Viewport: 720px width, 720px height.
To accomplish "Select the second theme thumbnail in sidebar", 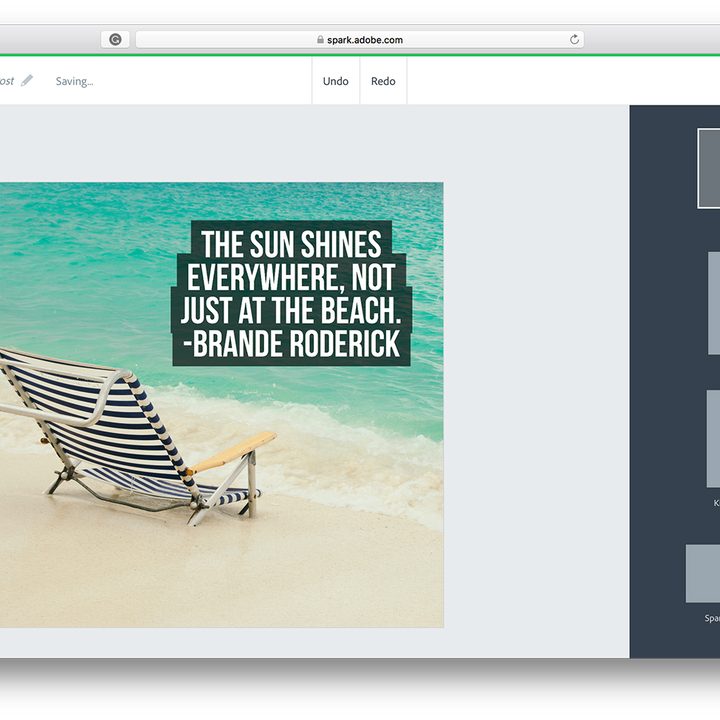I will click(x=714, y=303).
